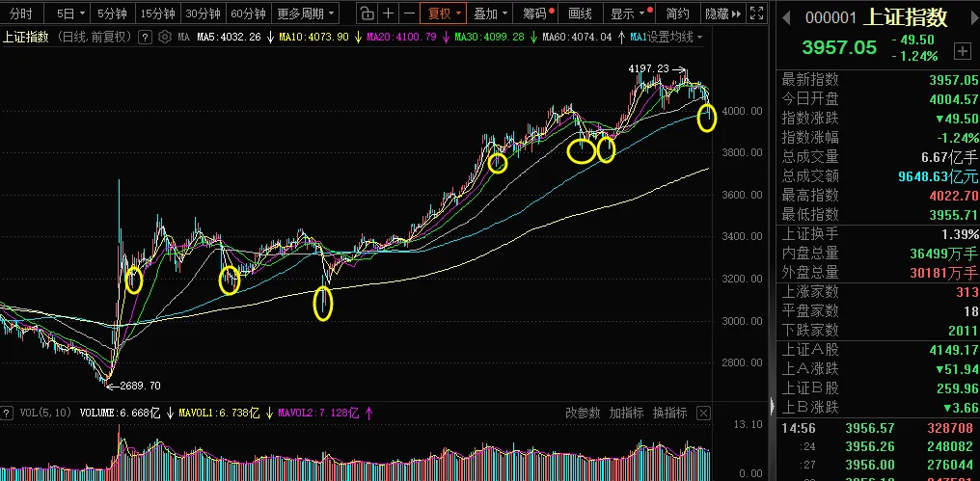980x481 pixels.
Task: Click 改参数 to edit indicator parameters
Action: (x=583, y=413)
